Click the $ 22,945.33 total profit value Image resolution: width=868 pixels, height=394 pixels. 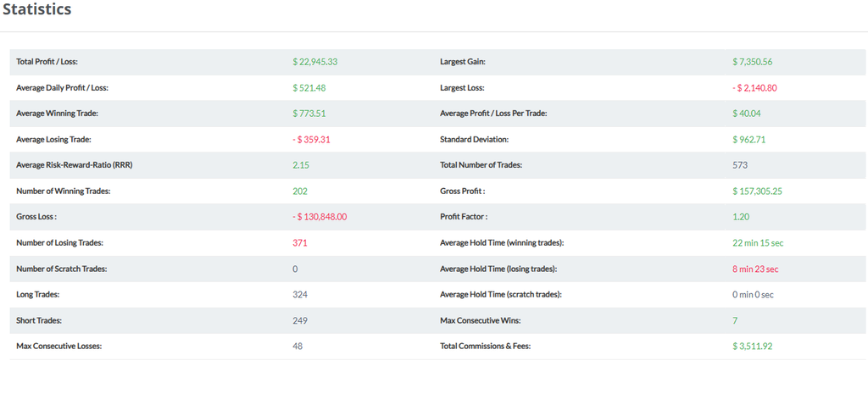(x=315, y=62)
